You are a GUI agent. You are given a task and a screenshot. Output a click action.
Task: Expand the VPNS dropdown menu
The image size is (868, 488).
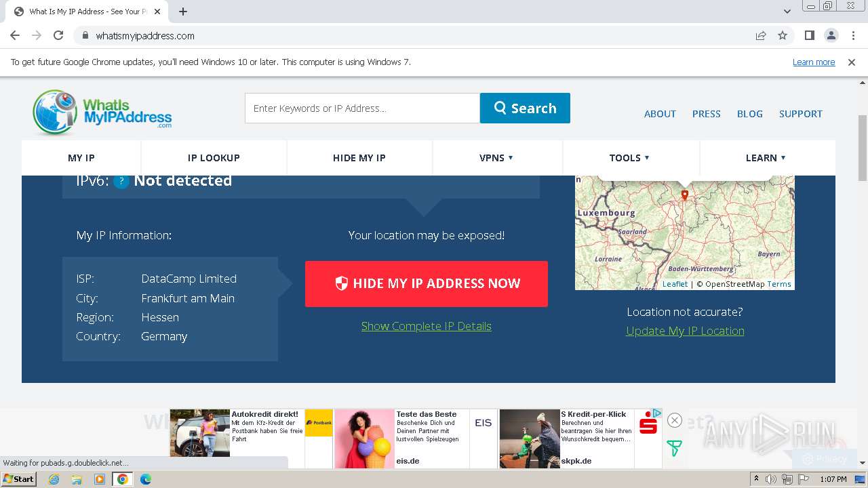[496, 158]
